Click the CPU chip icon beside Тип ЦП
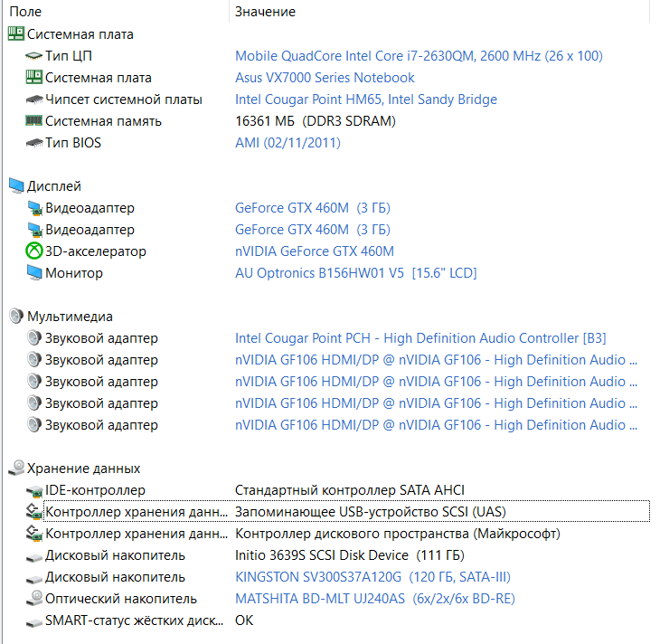 (33, 55)
